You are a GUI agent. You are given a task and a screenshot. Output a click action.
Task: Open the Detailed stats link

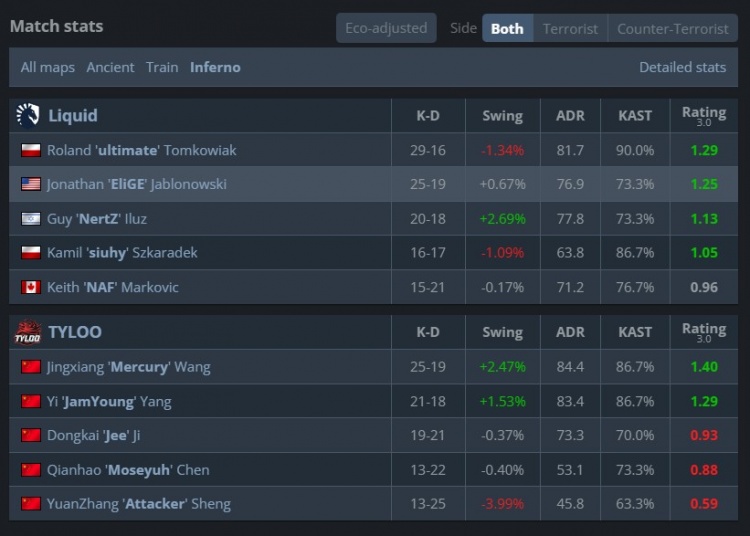(682, 67)
